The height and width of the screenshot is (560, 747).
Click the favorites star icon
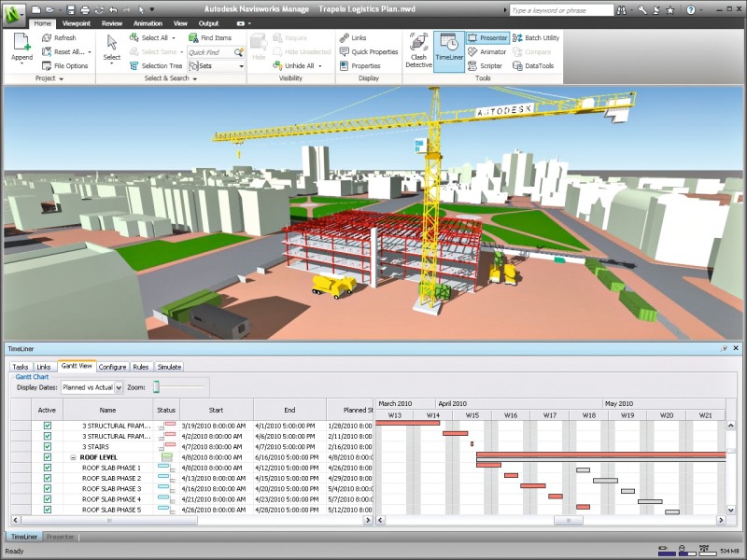click(x=669, y=10)
